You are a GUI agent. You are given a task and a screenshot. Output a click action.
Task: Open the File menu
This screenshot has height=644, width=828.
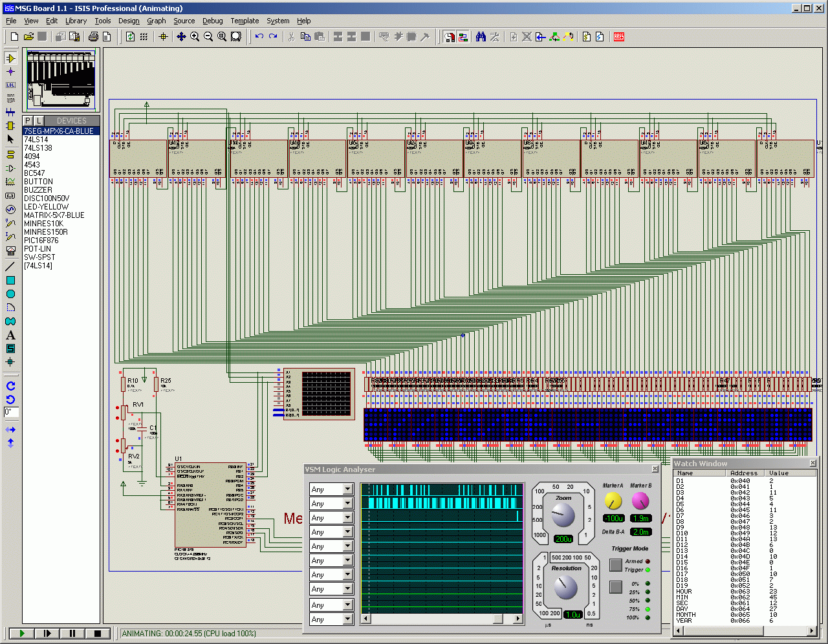pos(11,21)
